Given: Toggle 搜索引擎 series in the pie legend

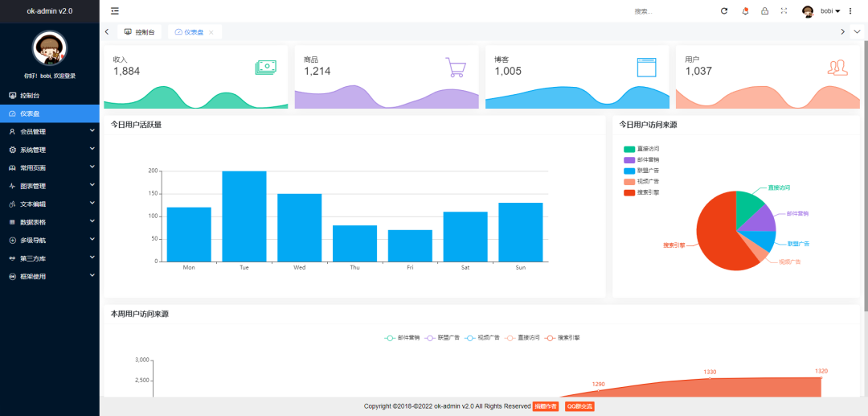Looking at the screenshot, I should tap(641, 192).
